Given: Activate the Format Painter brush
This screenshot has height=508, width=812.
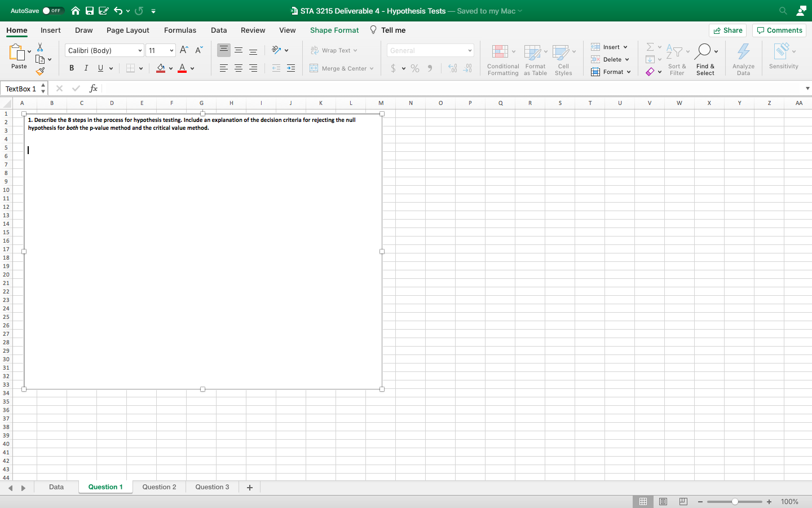Looking at the screenshot, I should [x=40, y=71].
